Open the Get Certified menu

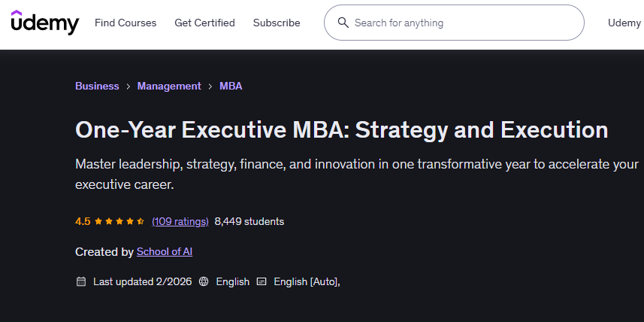click(204, 23)
